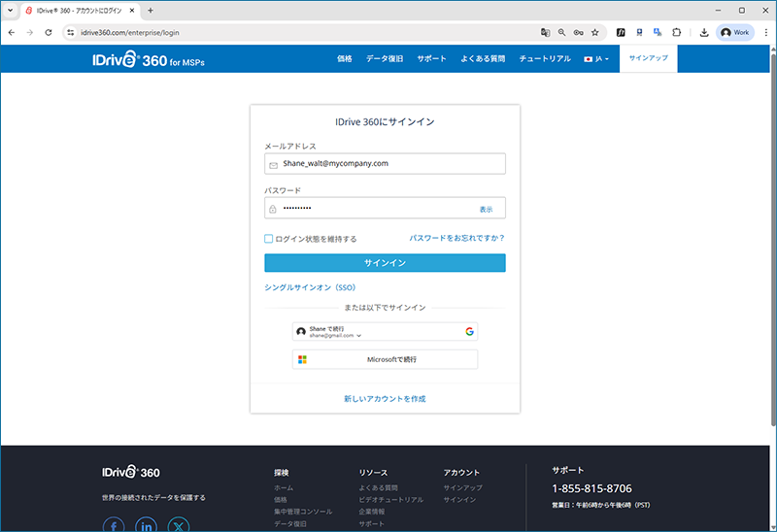Viewport: 777px width, 532px height.
Task: Open footer ビデオチュートリアル link
Action: click(x=391, y=500)
